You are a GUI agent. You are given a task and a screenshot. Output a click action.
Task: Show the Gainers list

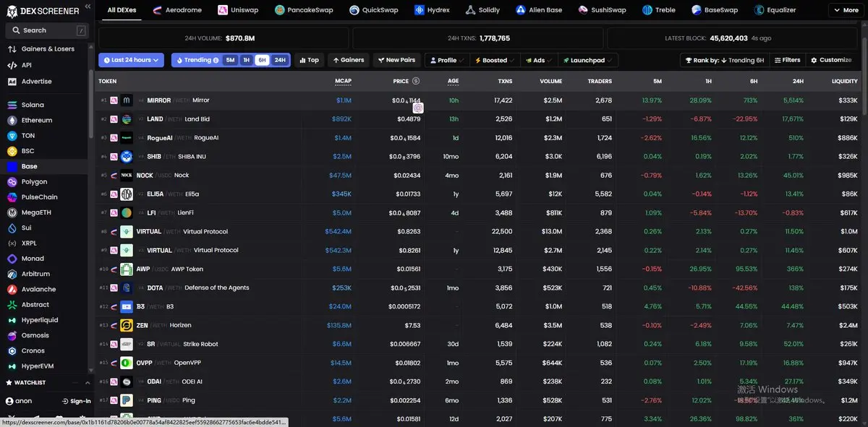pos(348,60)
